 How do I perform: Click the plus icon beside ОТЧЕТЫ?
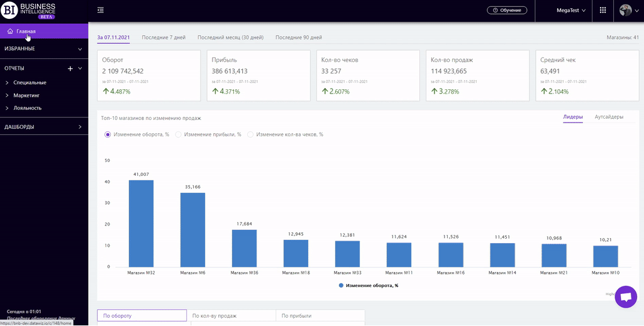70,68
